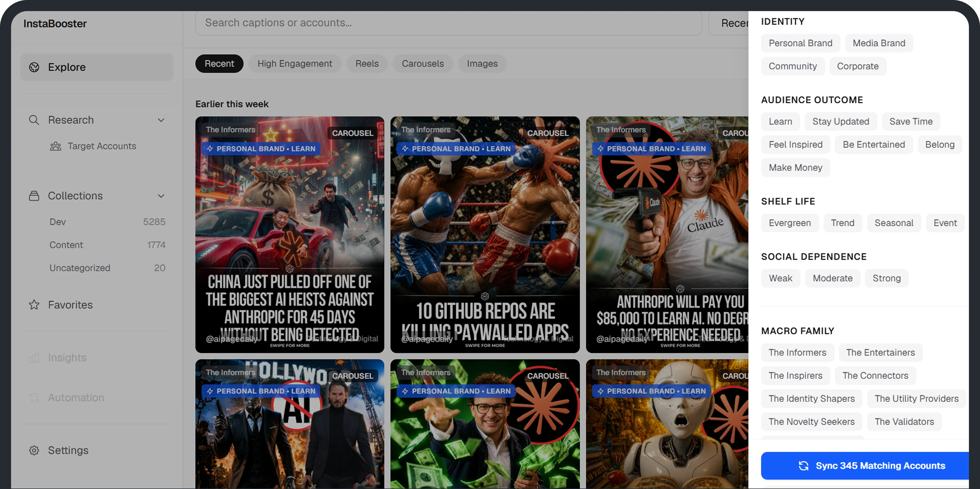
Task: Click the Automation refresh icon
Action: click(34, 398)
